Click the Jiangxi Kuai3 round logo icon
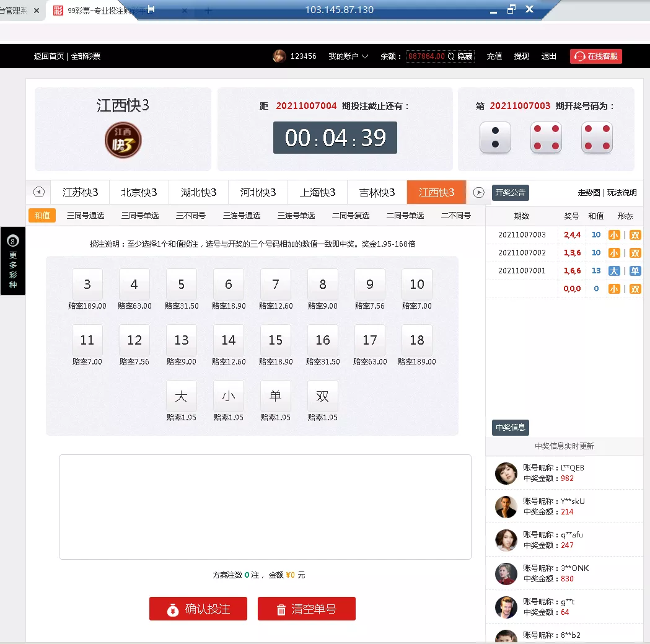Screen dimensions: 650x644 [x=123, y=139]
